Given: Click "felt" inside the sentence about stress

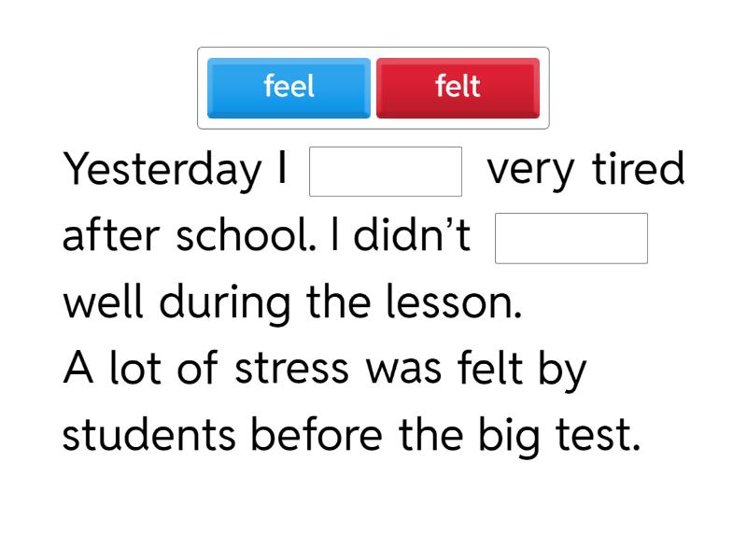Looking at the screenshot, I should tap(491, 367).
